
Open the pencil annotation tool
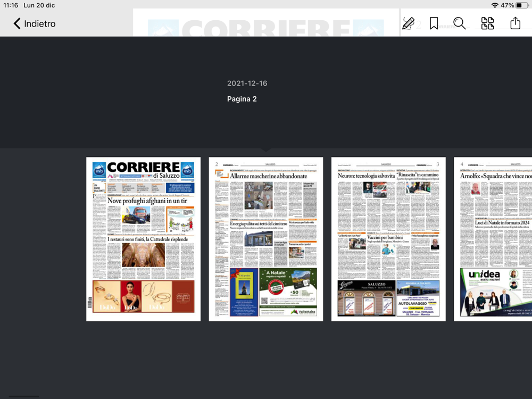pos(408,23)
